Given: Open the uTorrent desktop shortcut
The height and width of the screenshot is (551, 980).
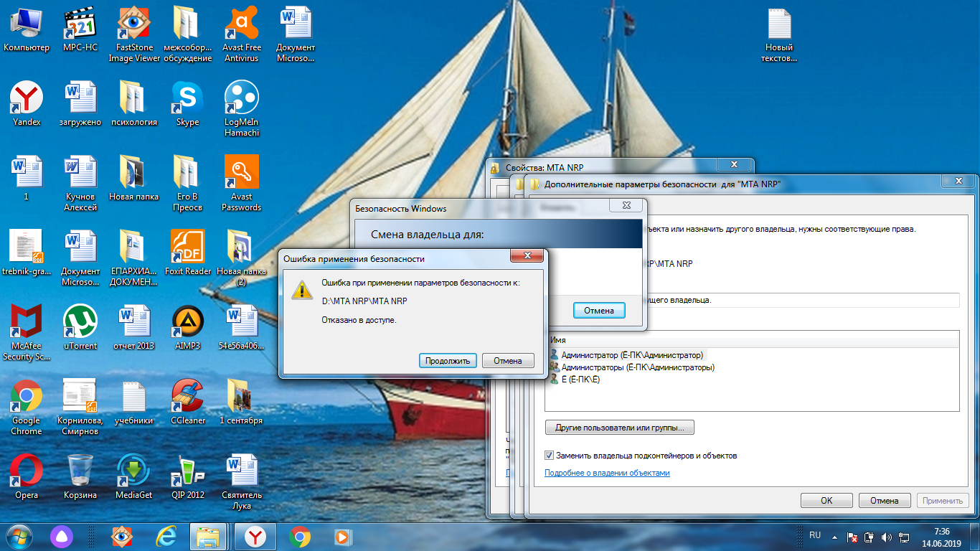Looking at the screenshot, I should point(80,328).
